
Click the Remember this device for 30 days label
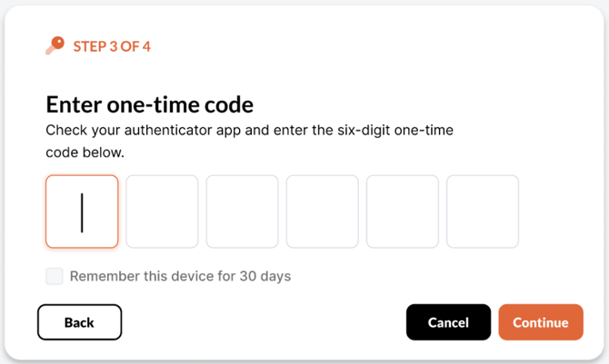tap(180, 276)
